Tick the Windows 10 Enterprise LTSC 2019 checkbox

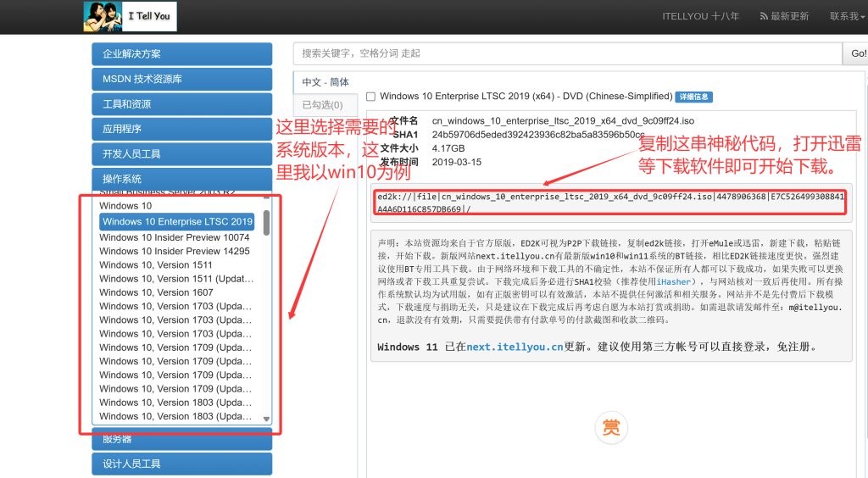370,97
